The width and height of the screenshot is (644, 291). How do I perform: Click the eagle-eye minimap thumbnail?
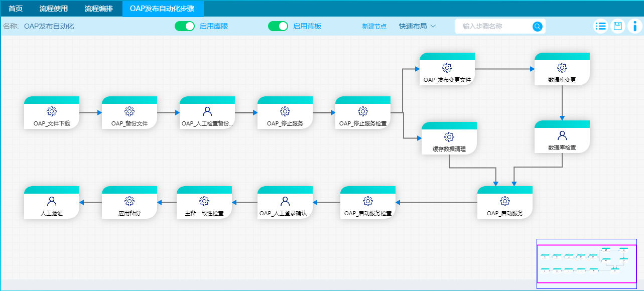click(x=586, y=263)
